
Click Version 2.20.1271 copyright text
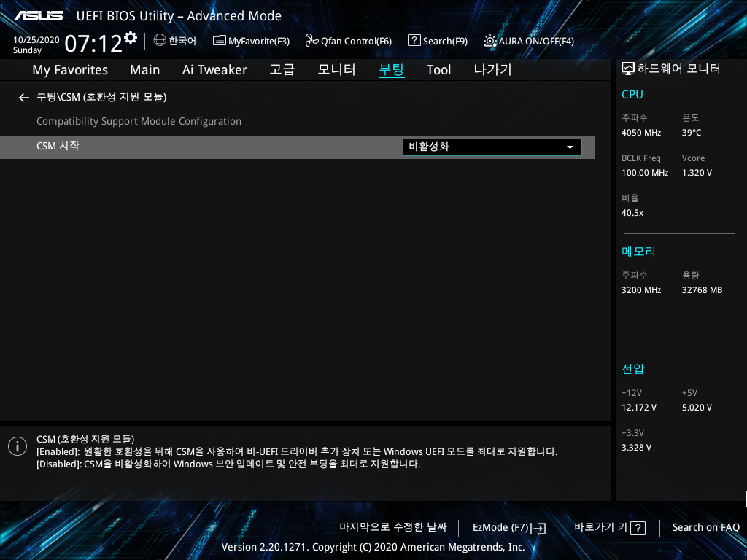coord(373,547)
